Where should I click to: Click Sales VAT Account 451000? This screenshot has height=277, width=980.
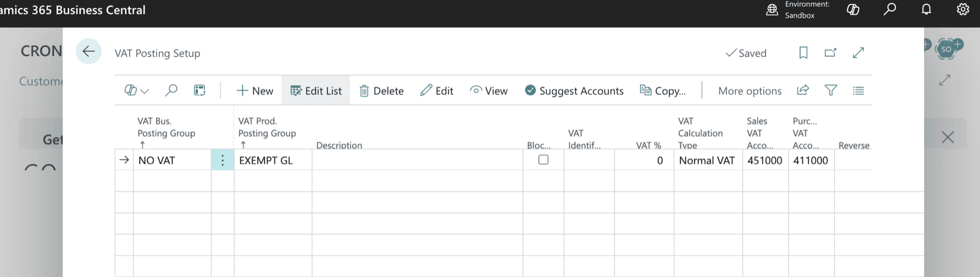765,160
